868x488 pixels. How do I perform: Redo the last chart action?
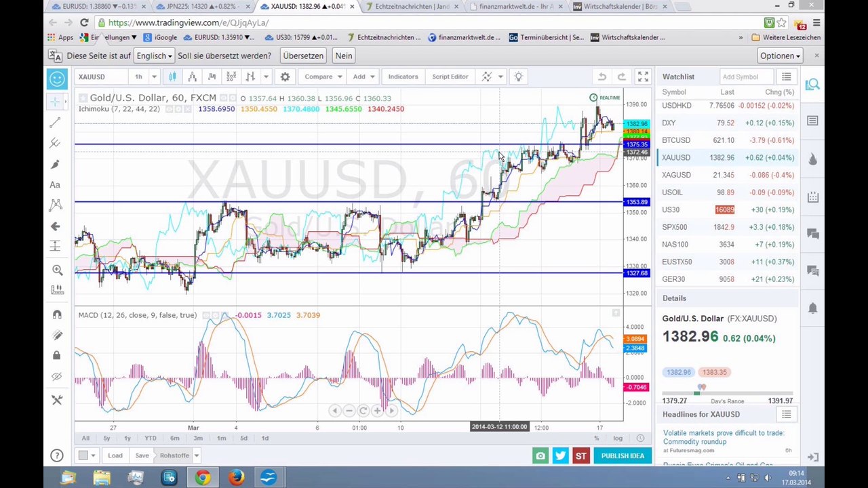[x=621, y=77]
